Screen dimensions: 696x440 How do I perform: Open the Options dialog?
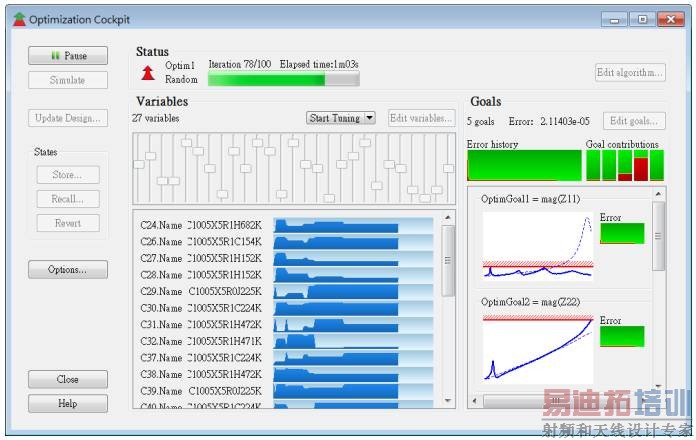[x=68, y=270]
